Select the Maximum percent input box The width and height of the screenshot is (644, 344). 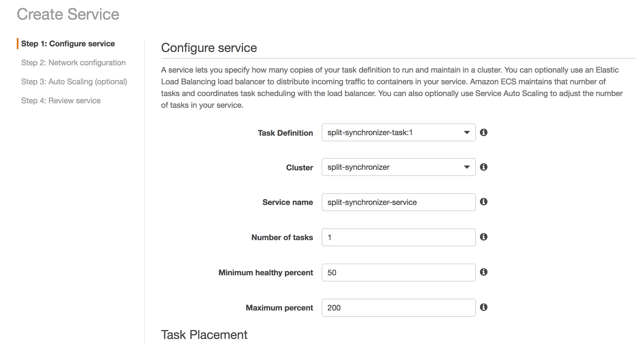point(398,308)
